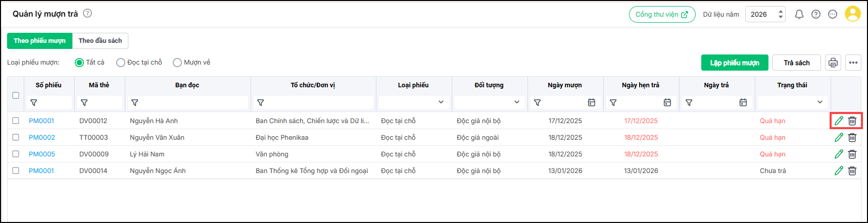The width and height of the screenshot is (868, 223).
Task: Choose the Mượn về radio option
Action: [x=177, y=63]
